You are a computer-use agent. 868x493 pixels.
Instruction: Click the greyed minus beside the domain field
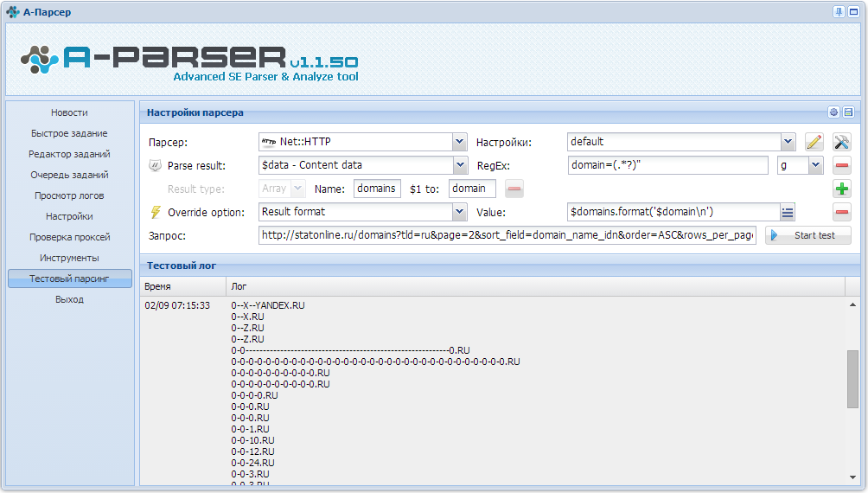click(x=514, y=189)
